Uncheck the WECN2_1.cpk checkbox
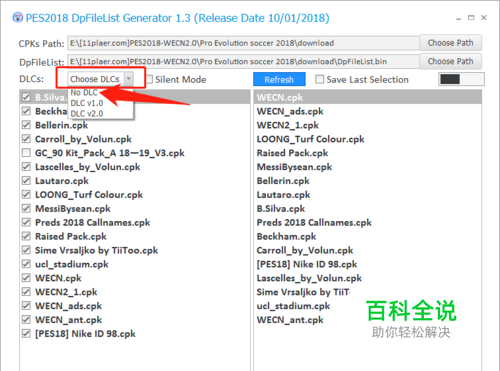Image resolution: width=500 pixels, height=371 pixels. (26, 292)
